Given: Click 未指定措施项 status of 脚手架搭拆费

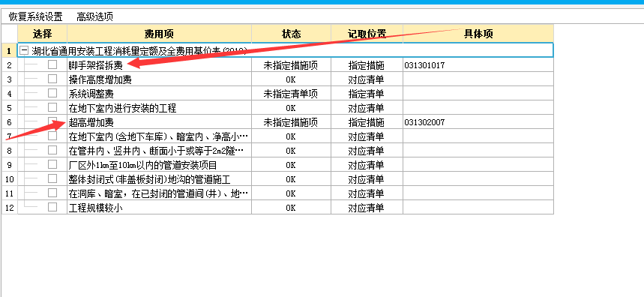Looking at the screenshot, I should tap(290, 65).
